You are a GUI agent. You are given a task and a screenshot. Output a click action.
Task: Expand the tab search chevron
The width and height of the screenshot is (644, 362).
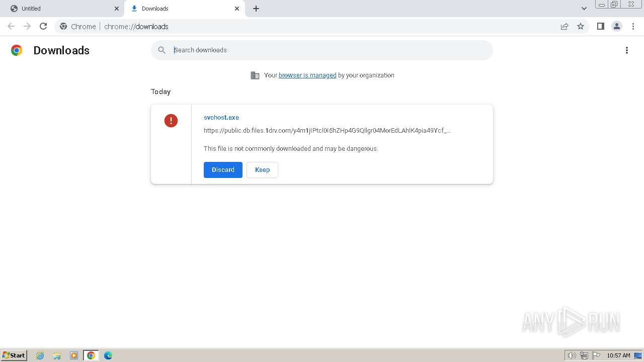coord(584,9)
